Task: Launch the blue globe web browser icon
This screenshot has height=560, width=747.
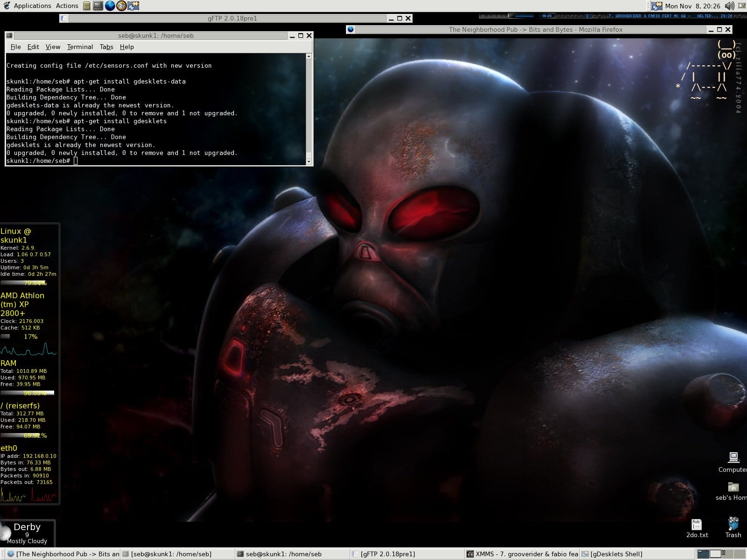Action: [110, 6]
